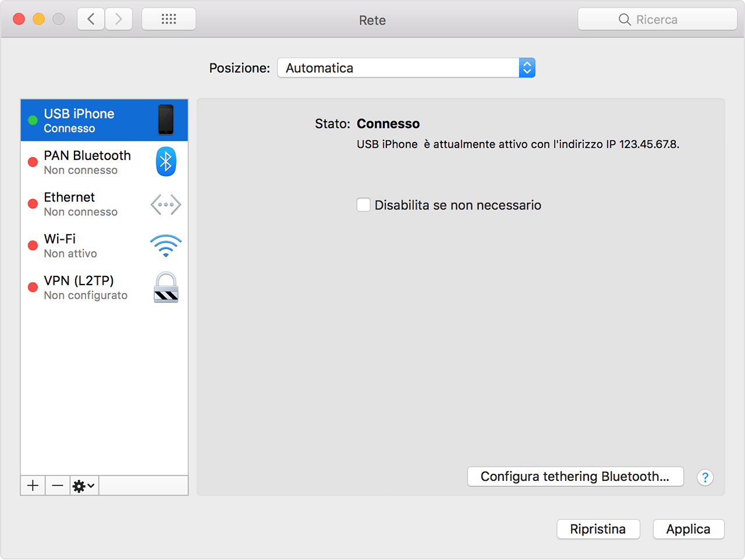Click the Non attivo label under Wi-Fi

point(70,254)
